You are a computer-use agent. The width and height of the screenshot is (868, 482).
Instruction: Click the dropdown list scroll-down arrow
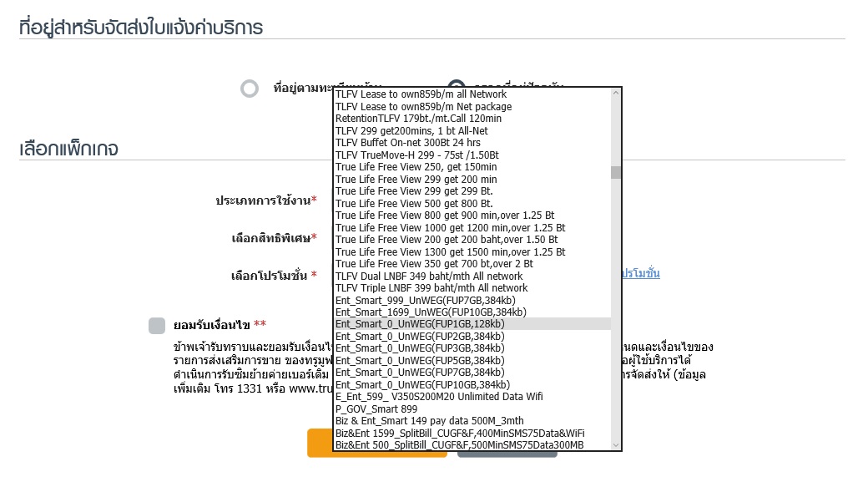[x=616, y=445]
